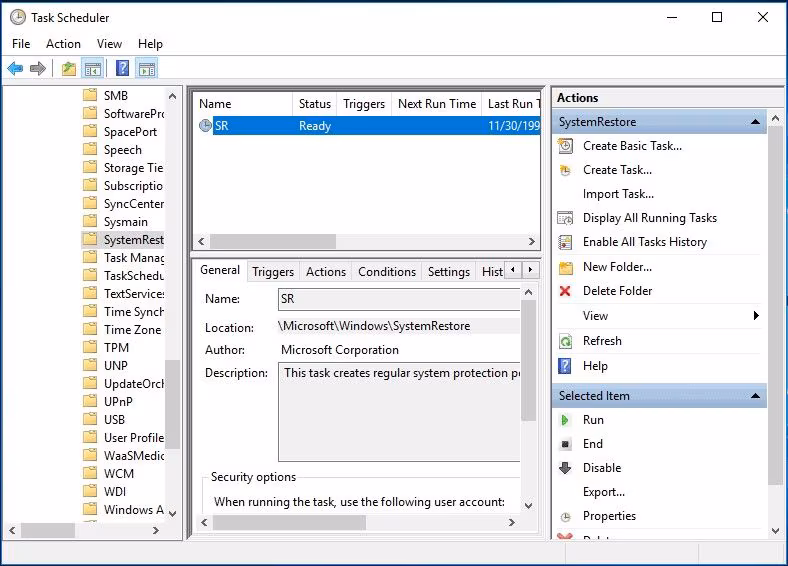Click the Up one level folder icon
The image size is (788, 566).
[69, 68]
